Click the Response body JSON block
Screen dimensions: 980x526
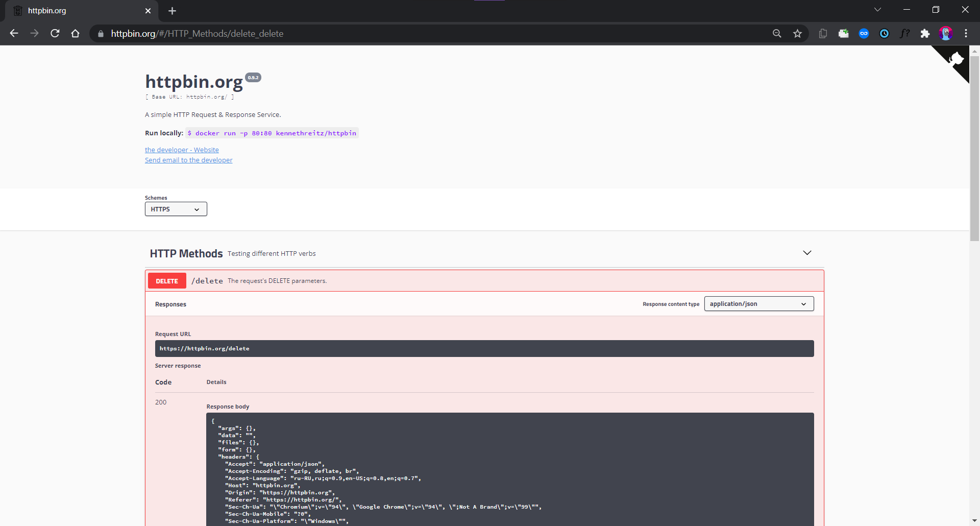(510, 469)
